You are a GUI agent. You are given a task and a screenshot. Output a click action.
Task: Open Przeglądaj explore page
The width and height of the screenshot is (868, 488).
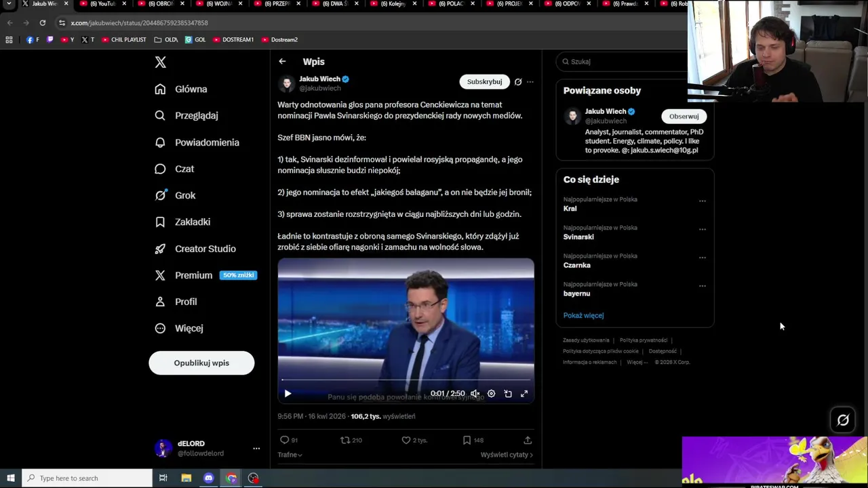[x=186, y=115]
